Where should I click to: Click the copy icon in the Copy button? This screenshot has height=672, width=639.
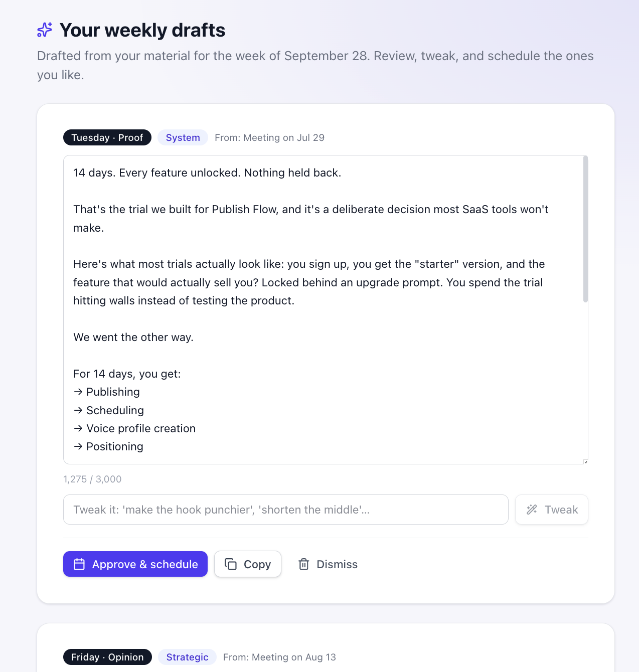tap(231, 564)
